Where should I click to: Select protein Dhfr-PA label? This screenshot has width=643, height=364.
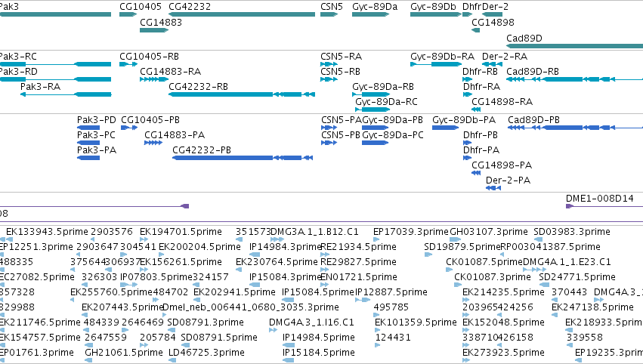coord(481,150)
